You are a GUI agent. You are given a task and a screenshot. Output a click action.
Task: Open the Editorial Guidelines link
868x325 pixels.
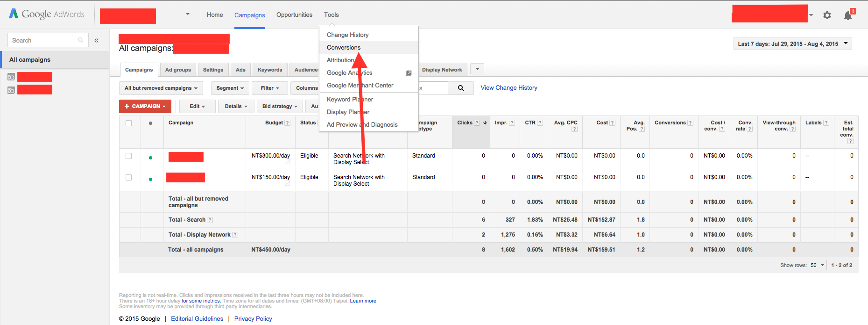(197, 319)
